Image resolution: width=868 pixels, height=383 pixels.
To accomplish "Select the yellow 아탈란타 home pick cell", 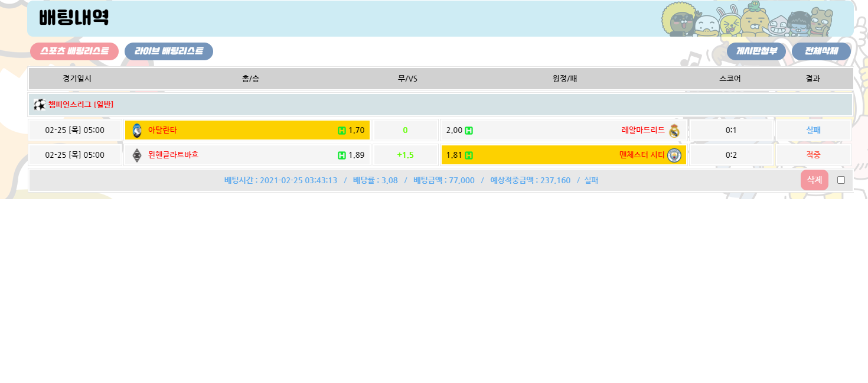I will point(247,130).
